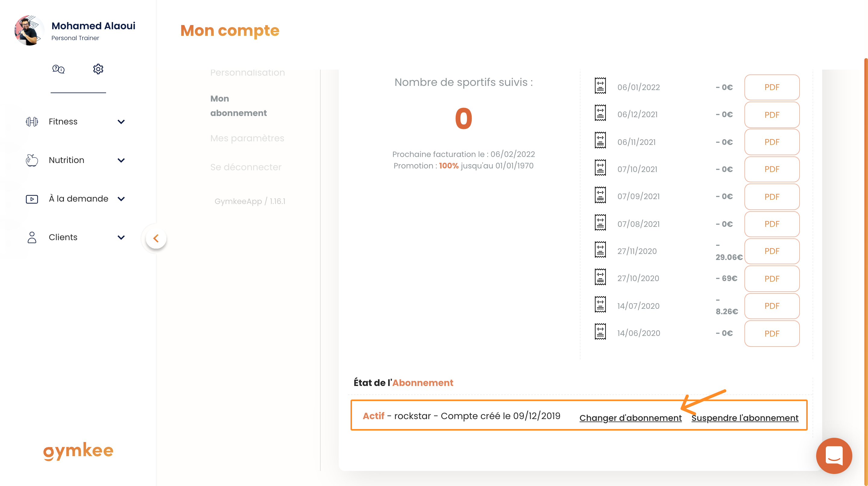Click the À la demande video icon
The image size is (868, 486).
click(32, 199)
